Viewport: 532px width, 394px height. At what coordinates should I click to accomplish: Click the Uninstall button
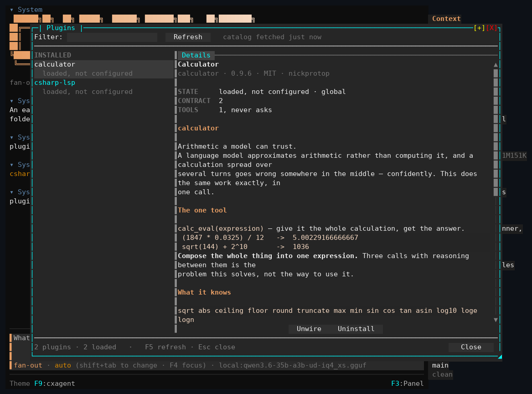pyautogui.click(x=356, y=329)
